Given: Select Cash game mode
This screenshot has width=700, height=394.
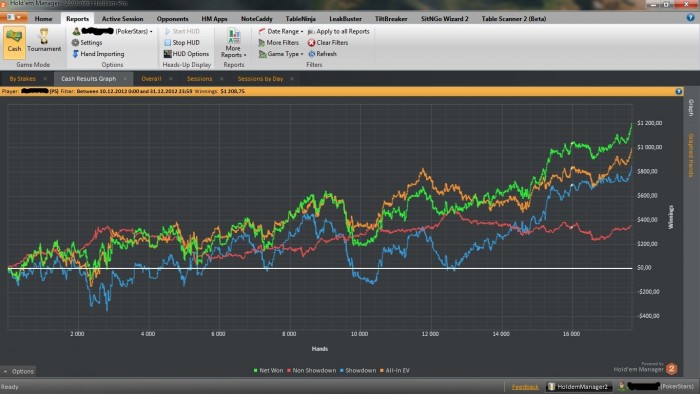Looking at the screenshot, I should pos(14,42).
